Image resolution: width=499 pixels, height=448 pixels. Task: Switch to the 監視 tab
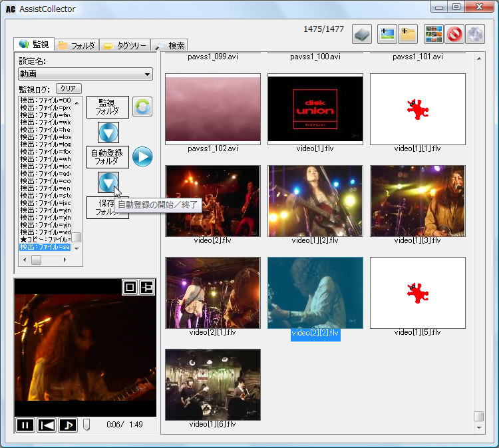pyautogui.click(x=34, y=44)
